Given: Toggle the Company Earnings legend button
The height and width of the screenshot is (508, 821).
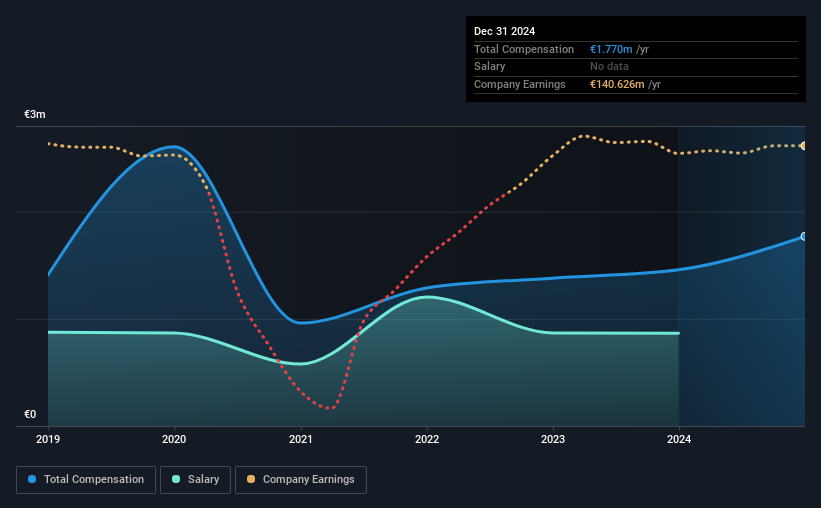Looking at the screenshot, I should point(301,480).
